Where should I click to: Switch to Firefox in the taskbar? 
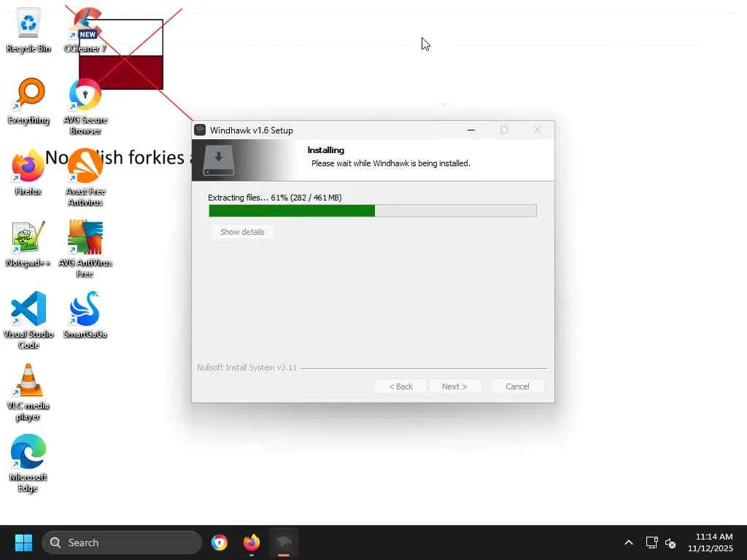point(252,542)
